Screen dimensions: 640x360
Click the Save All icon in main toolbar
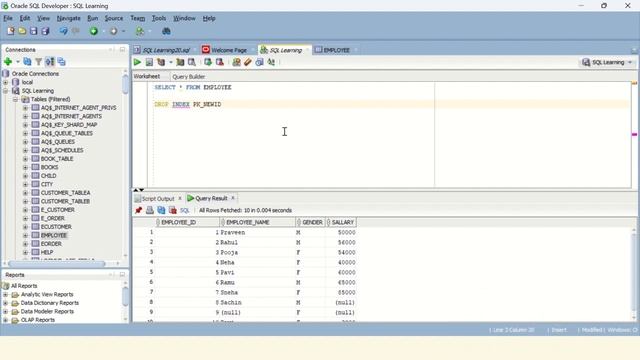click(45, 31)
